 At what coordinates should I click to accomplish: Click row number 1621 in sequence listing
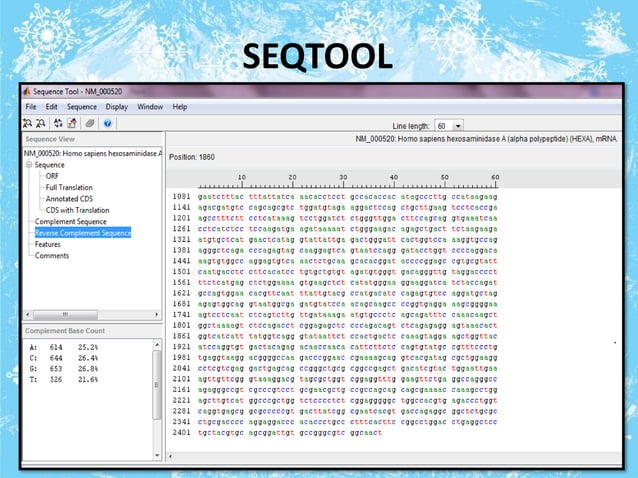pos(181,293)
